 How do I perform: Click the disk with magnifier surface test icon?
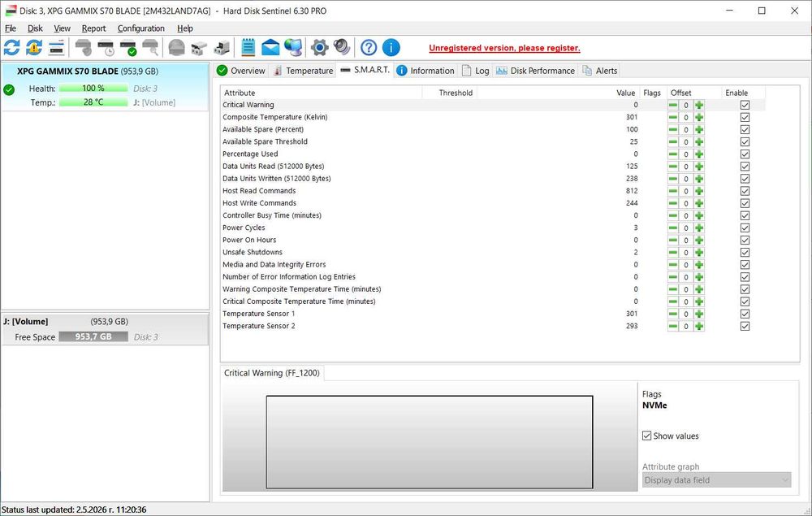(150, 48)
